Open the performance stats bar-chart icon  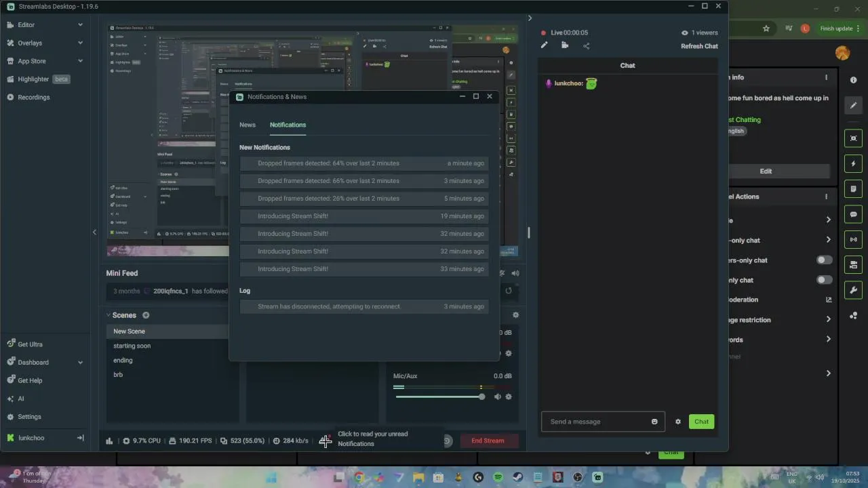[x=109, y=441]
